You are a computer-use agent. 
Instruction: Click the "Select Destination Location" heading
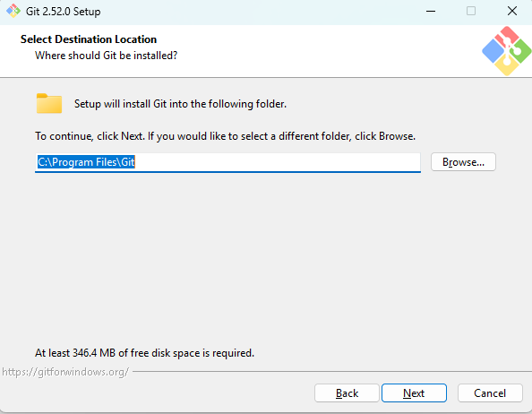click(89, 39)
